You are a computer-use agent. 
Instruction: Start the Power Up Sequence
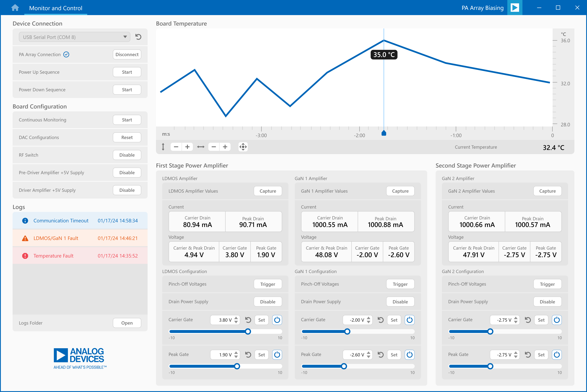127,72
